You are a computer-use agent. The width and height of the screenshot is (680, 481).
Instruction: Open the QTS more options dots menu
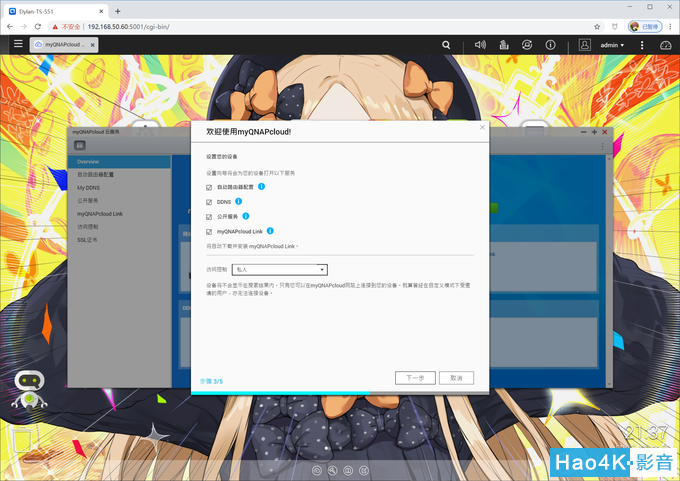click(x=642, y=45)
